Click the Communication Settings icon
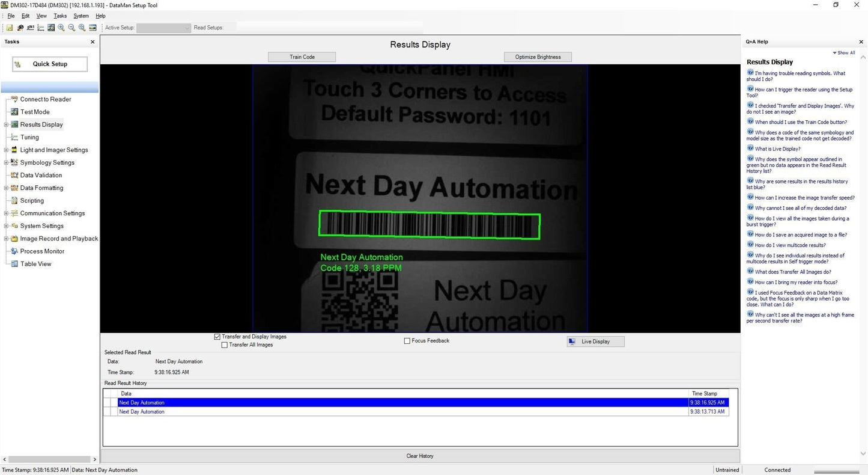The image size is (868, 475). [x=14, y=213]
